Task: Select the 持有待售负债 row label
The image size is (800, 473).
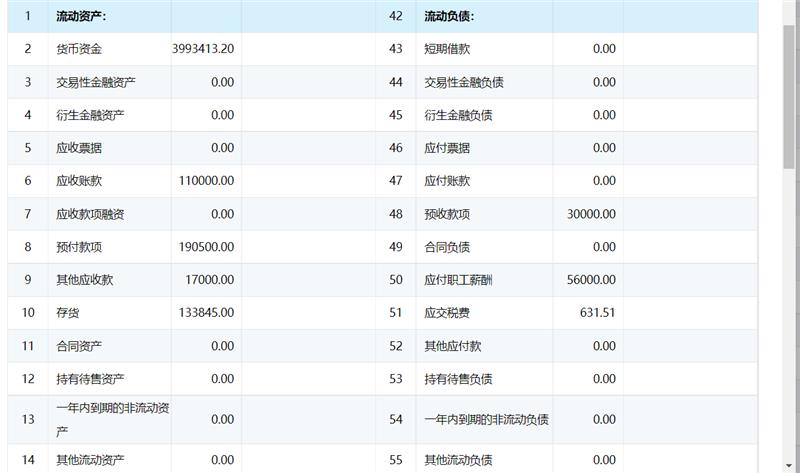Action: [458, 379]
